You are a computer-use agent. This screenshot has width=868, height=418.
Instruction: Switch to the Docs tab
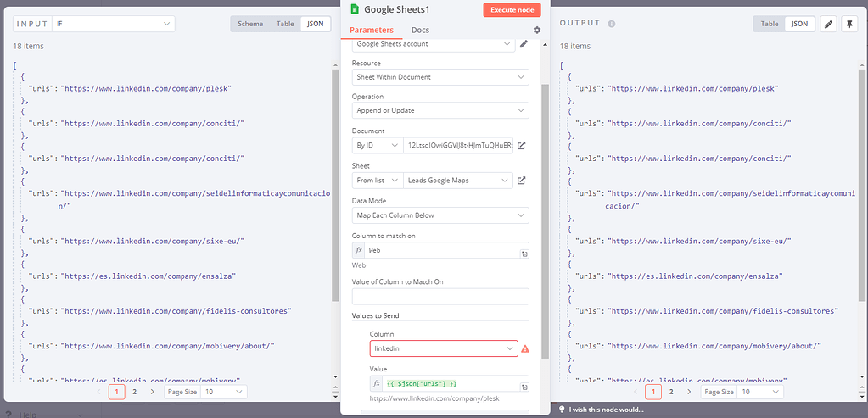420,30
